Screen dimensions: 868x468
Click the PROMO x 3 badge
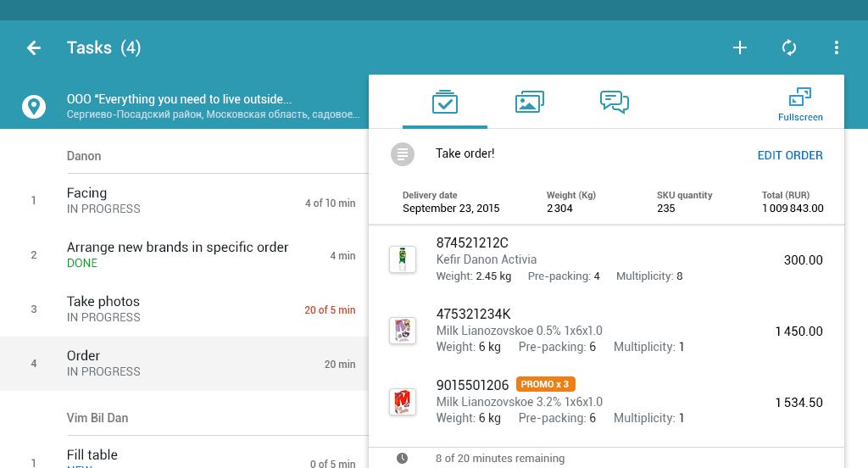545,384
